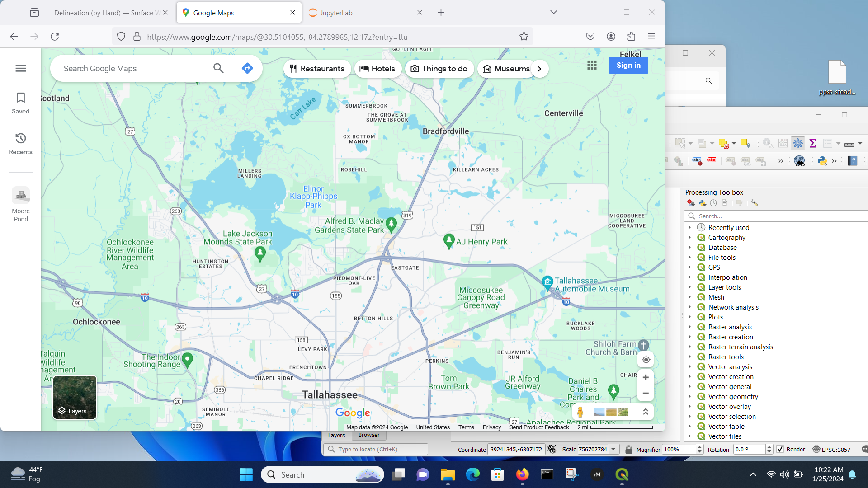Open Firefox extensions puzzle icon
Image resolution: width=868 pixels, height=488 pixels.
click(x=631, y=37)
